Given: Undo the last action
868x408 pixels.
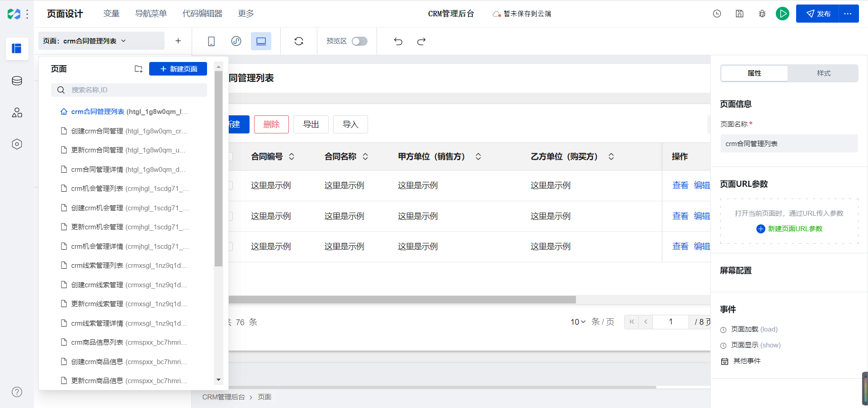Looking at the screenshot, I should pos(398,42).
